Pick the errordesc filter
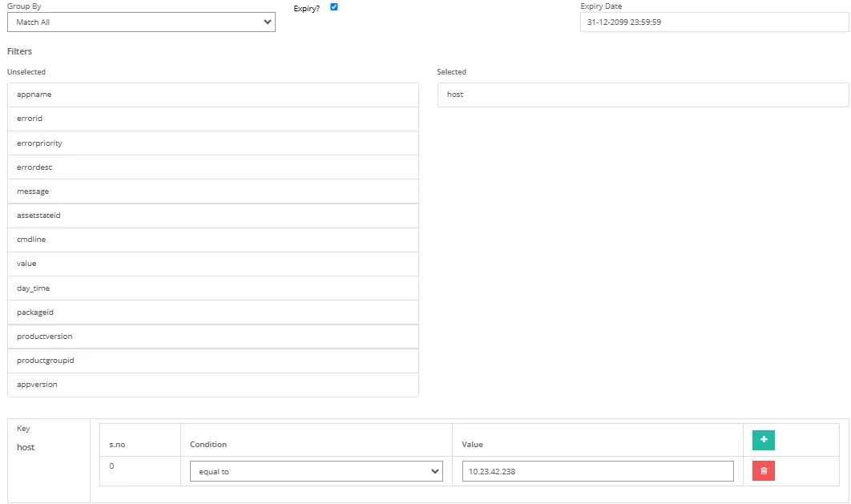The image size is (851, 504). click(x=212, y=167)
